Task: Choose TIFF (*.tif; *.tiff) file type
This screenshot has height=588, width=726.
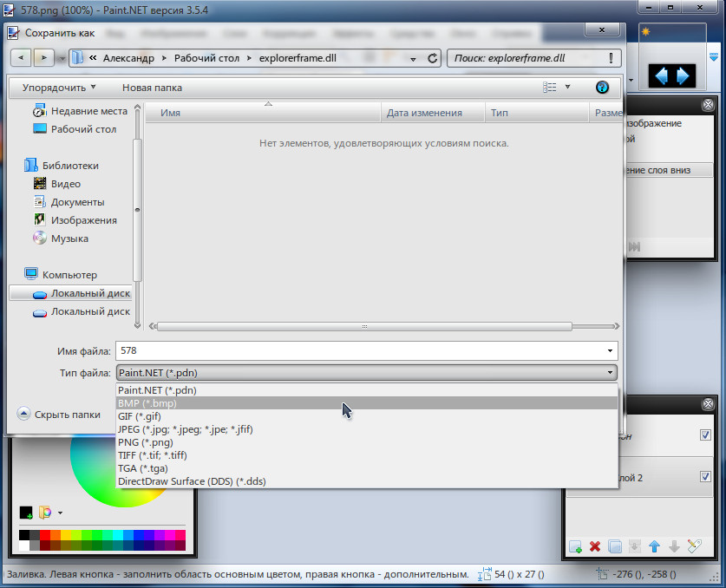Action: click(367, 455)
